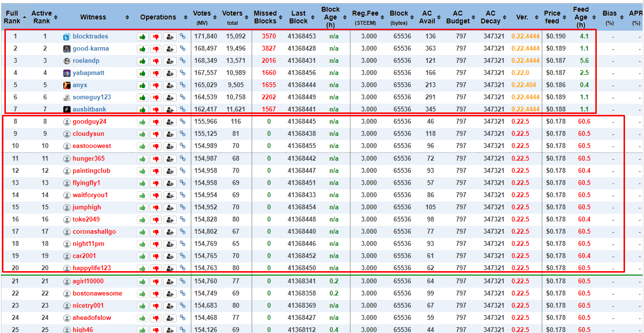Screen dimensions: 644x333
Task: Sort by Missed Blocks column header
Action: [x=265, y=17]
